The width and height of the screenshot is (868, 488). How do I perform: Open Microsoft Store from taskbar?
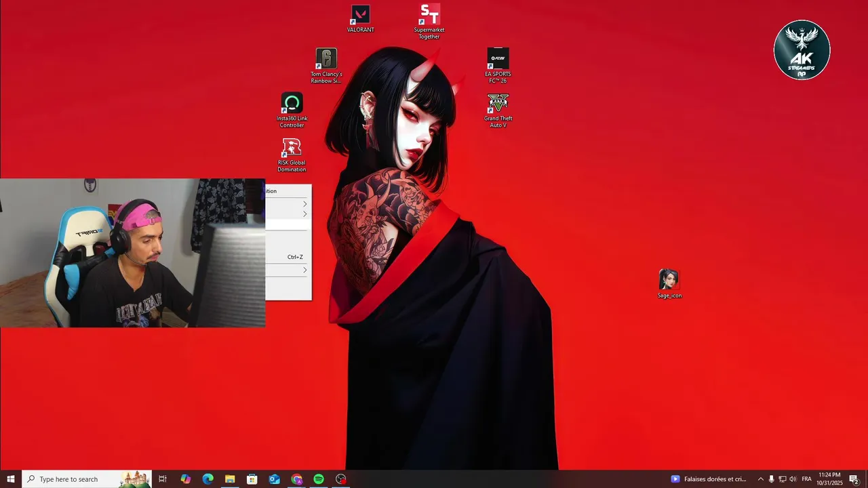point(252,479)
